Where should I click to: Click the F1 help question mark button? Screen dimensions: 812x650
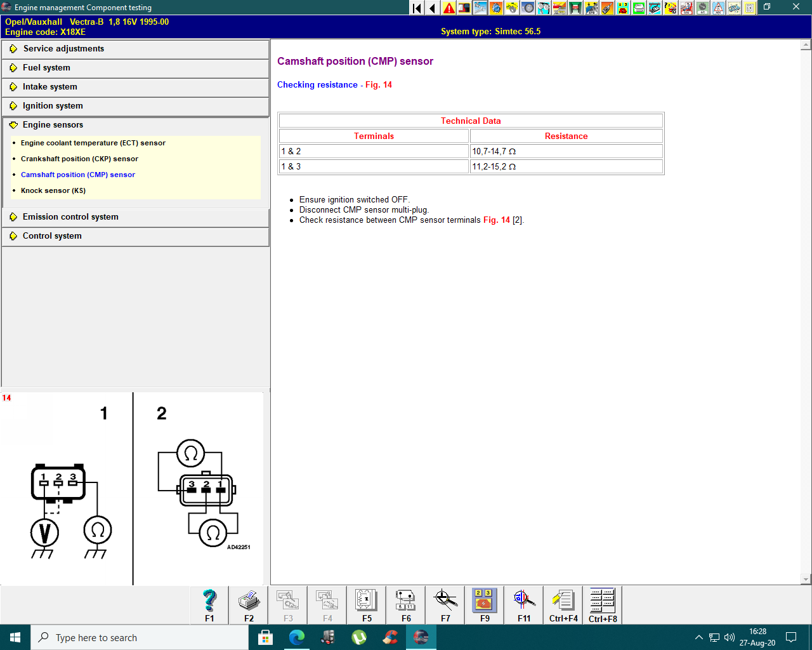pos(209,605)
